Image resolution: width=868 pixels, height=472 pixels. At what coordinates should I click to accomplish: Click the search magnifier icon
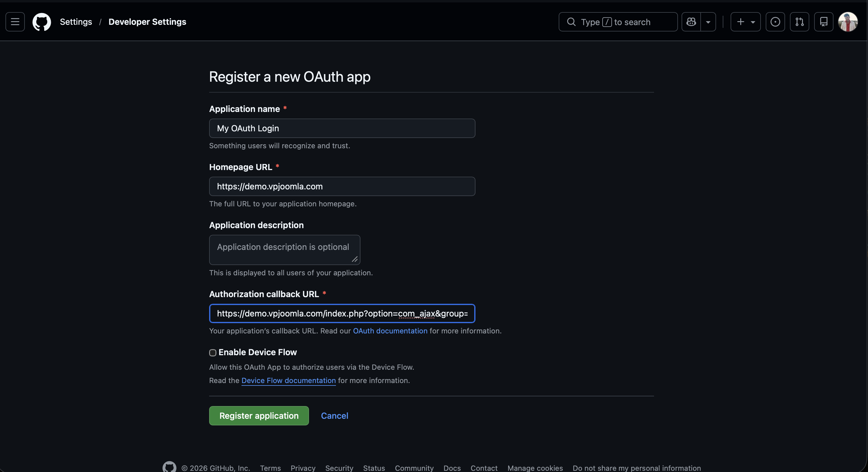(571, 22)
